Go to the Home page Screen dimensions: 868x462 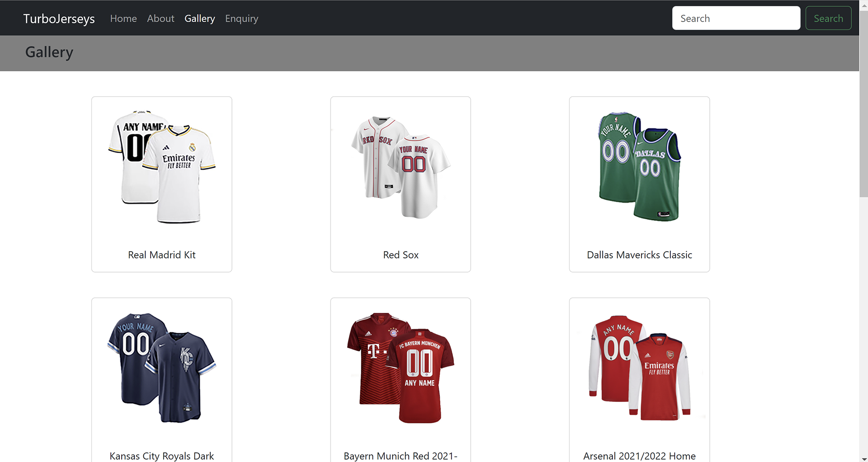pos(123,19)
